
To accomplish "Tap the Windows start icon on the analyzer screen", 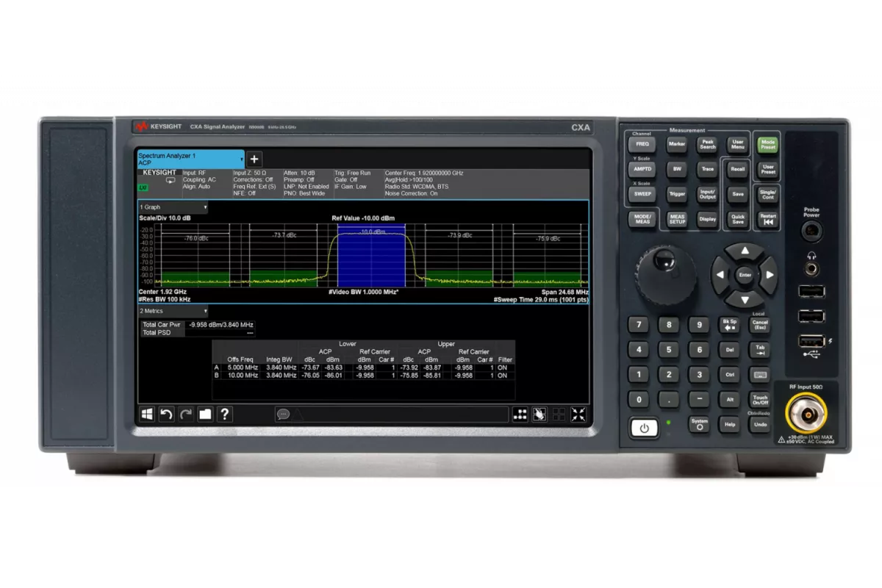I will [147, 414].
